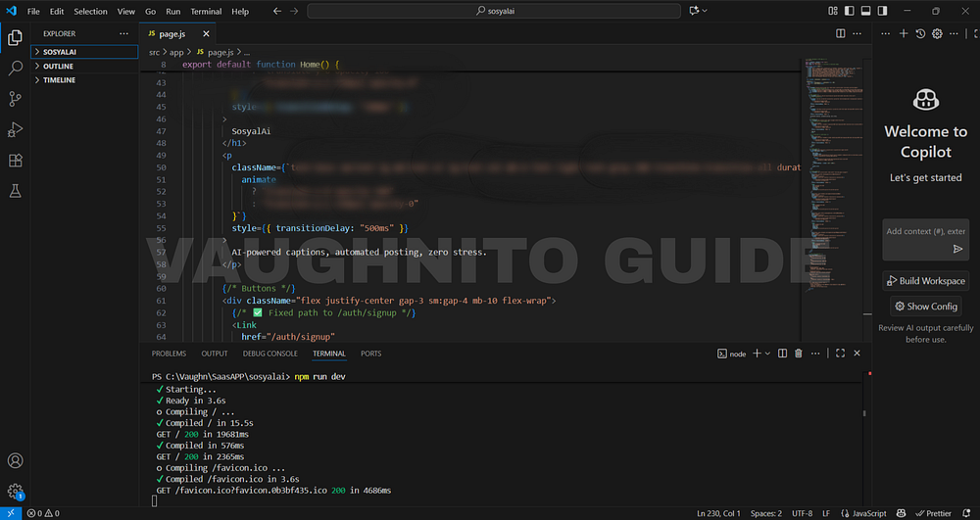Change indentation via Spaces: 2
Viewport: 980px width, 520px height.
(766, 513)
